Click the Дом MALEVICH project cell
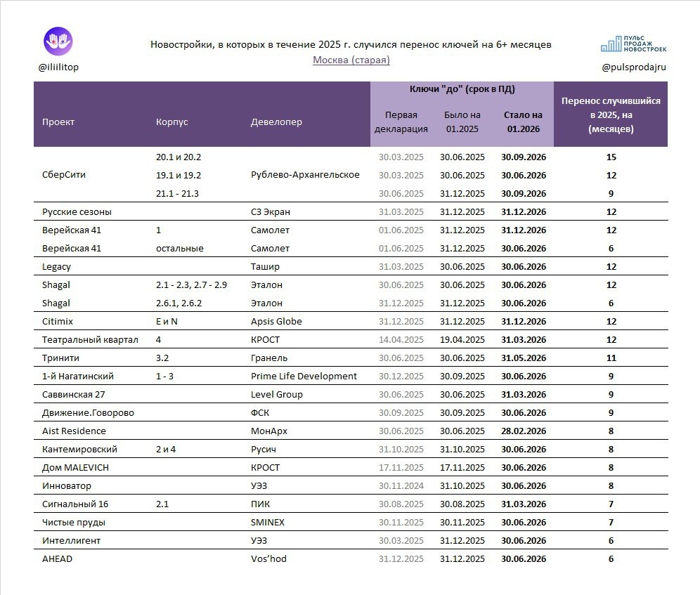This screenshot has width=700, height=595. pyautogui.click(x=75, y=467)
